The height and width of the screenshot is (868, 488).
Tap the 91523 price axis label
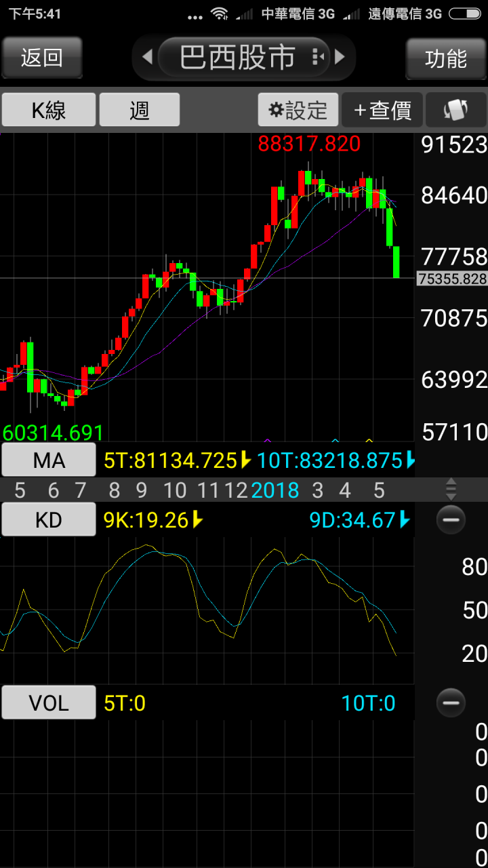pyautogui.click(x=454, y=144)
